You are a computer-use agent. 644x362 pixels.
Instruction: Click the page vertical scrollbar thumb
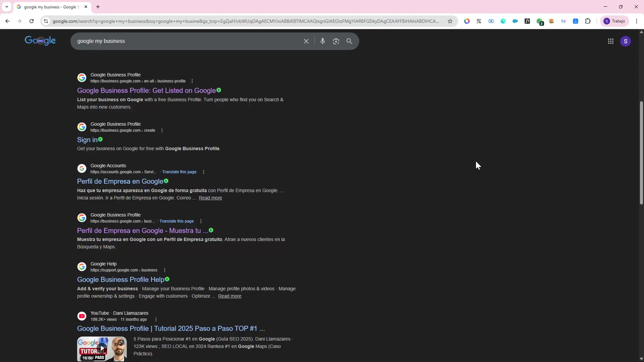(x=641, y=153)
